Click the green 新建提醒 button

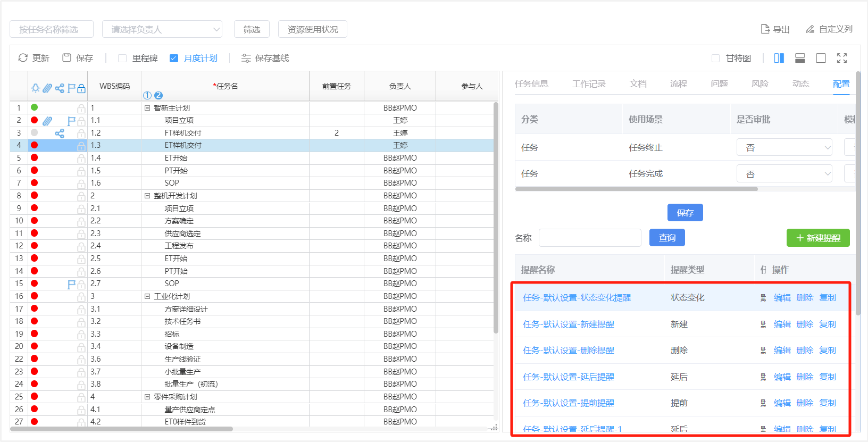click(x=817, y=238)
